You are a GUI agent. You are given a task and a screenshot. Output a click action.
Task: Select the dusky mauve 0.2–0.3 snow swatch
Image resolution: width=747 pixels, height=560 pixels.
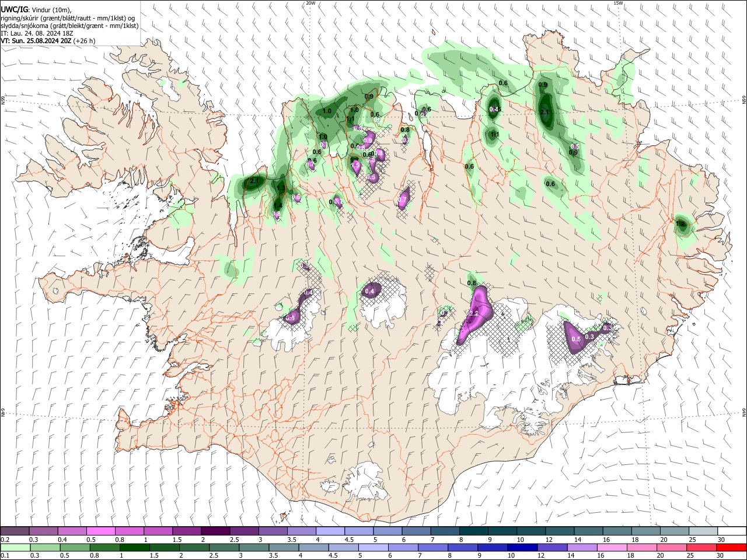(x=15, y=531)
